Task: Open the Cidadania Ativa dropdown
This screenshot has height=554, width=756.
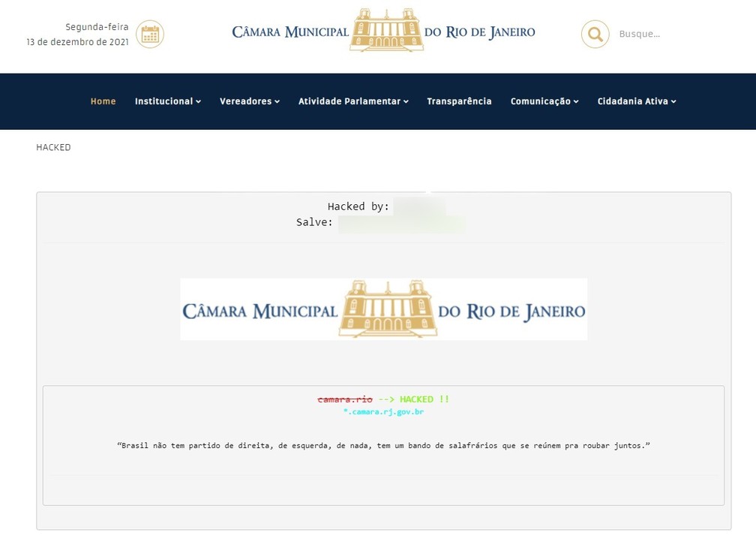Action: (x=636, y=101)
